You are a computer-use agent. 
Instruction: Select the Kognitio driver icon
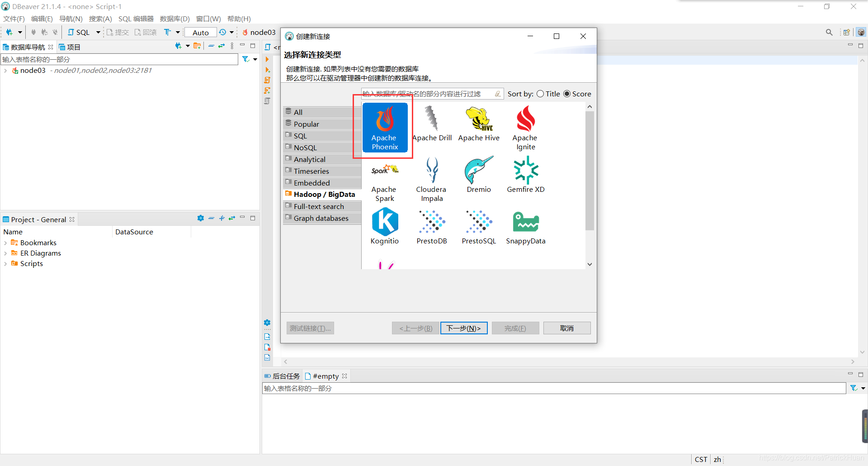coord(384,227)
